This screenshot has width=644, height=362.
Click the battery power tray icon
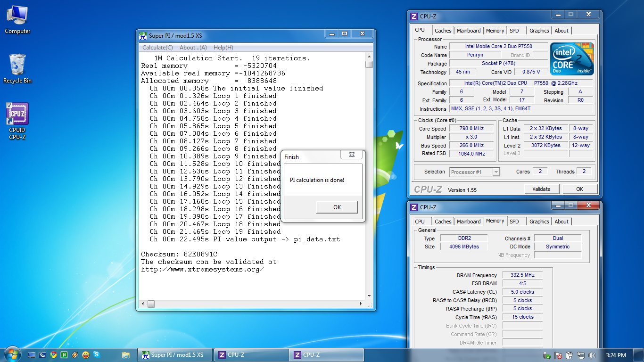pos(570,355)
